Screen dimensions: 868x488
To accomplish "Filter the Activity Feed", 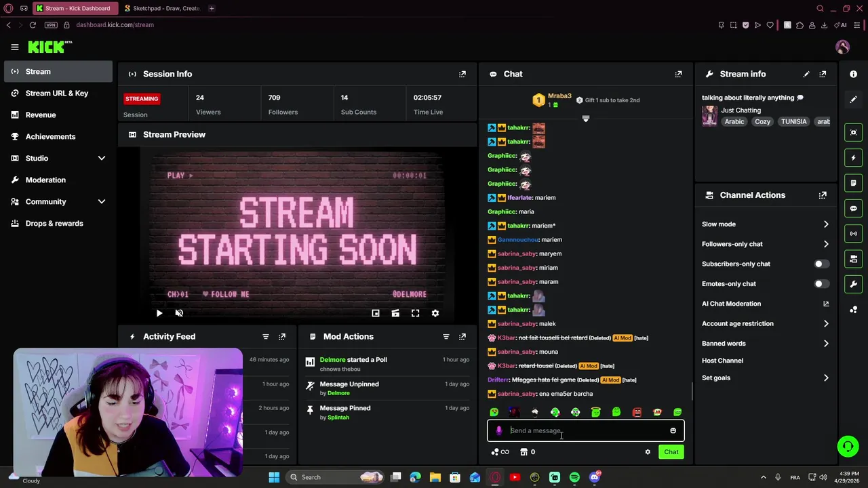I will pos(266,337).
